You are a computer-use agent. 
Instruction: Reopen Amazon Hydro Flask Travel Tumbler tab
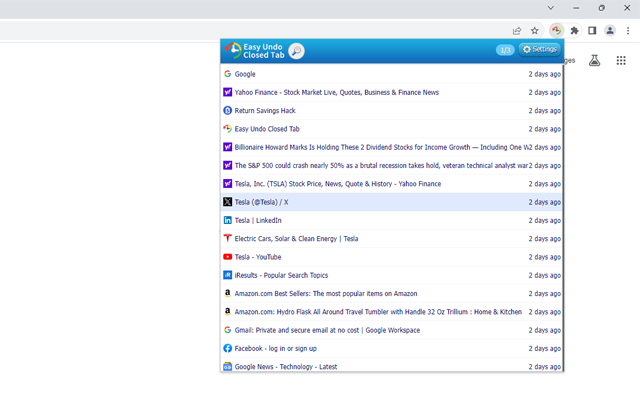point(392,312)
